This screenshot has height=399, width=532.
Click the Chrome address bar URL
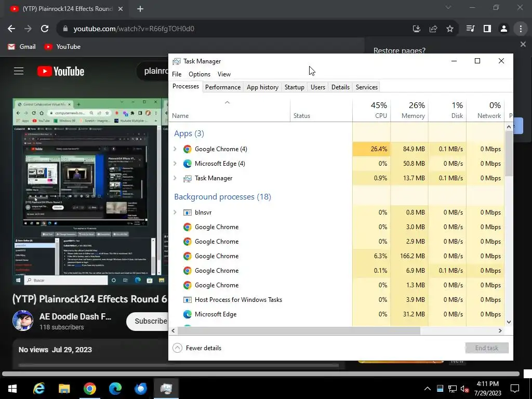click(134, 29)
